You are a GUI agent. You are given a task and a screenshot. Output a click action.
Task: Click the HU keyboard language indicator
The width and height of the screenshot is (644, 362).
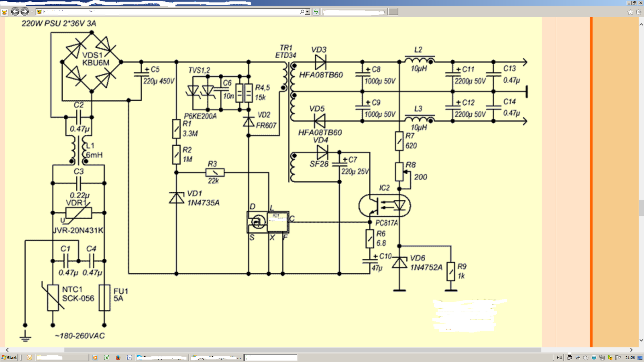click(x=559, y=357)
